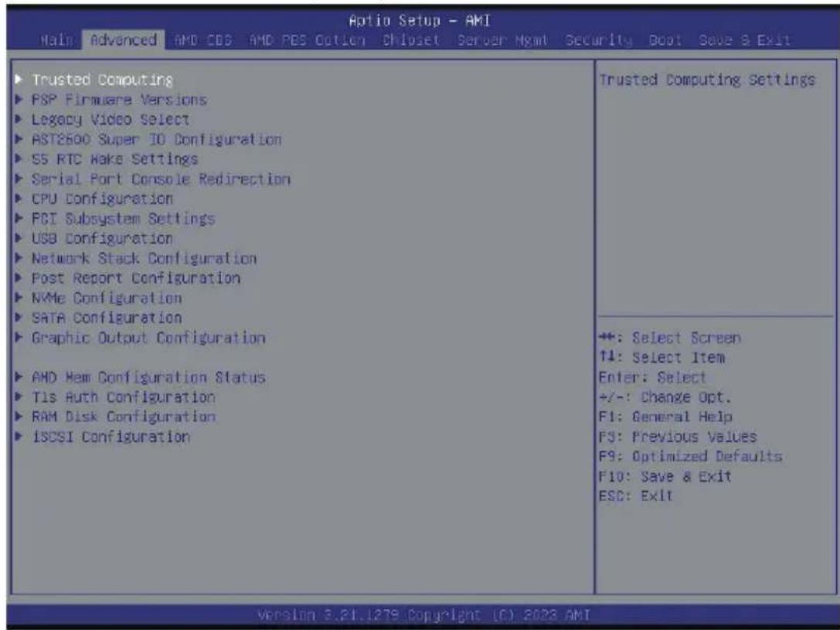Click the 'F9: Optimized Defaults' hint
Screen dimensions: 840x630
(x=691, y=456)
